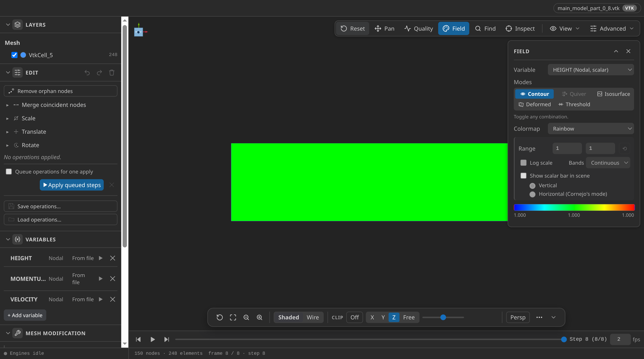Click the redo icon in EDIT header
The width and height of the screenshot is (644, 359).
click(x=99, y=73)
